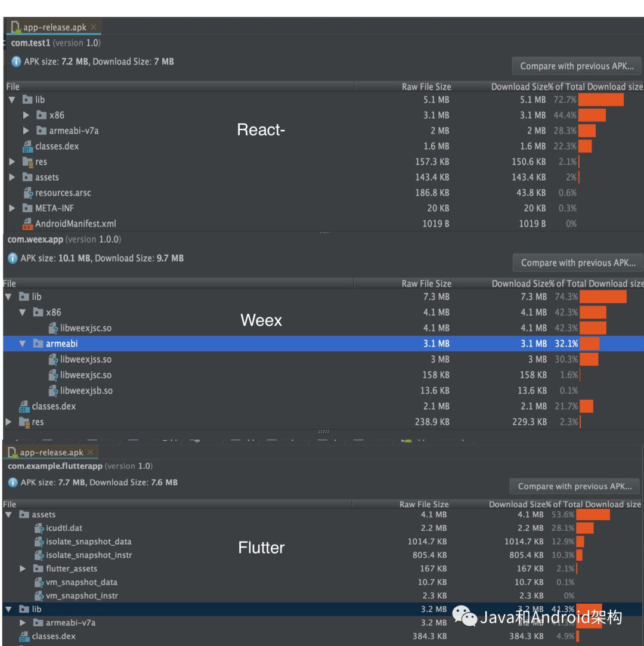Click the info icon beside APK size 7.7 MB

13,483
